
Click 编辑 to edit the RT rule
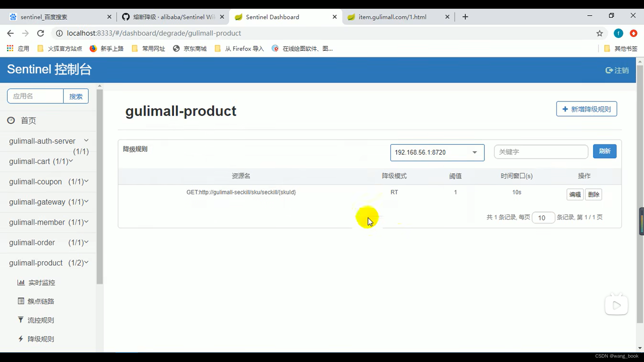click(575, 194)
